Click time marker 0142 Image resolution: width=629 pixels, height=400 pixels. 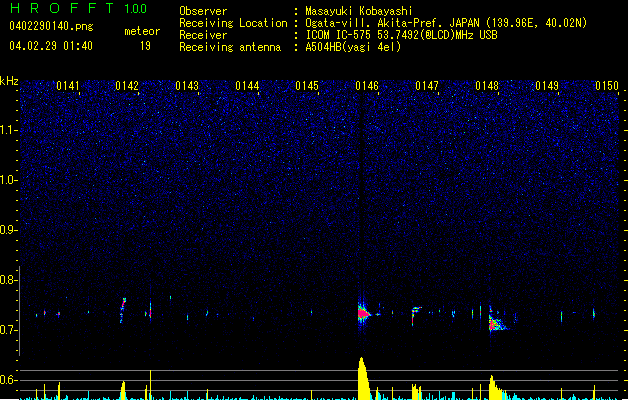tap(127, 86)
